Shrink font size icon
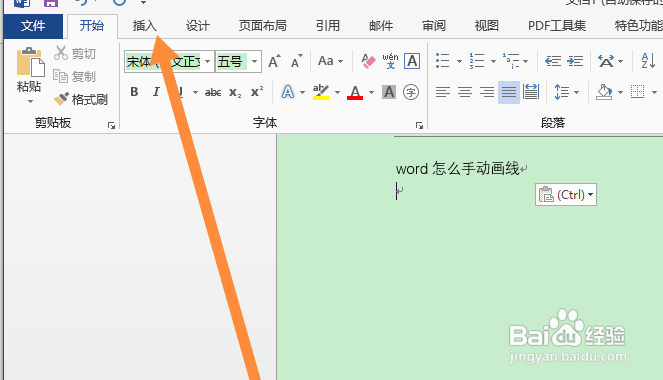Viewport: 663px width, 380px height. click(297, 62)
